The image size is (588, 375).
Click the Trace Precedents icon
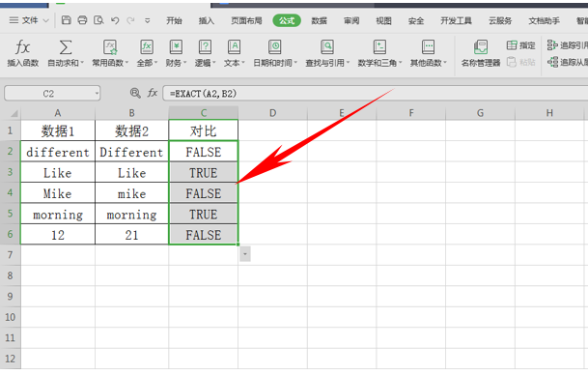pos(552,45)
